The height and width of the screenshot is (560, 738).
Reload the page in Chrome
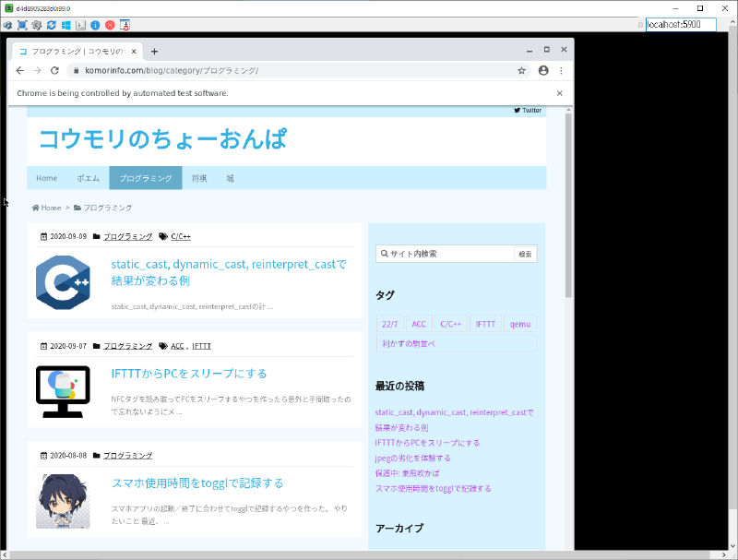(54, 70)
